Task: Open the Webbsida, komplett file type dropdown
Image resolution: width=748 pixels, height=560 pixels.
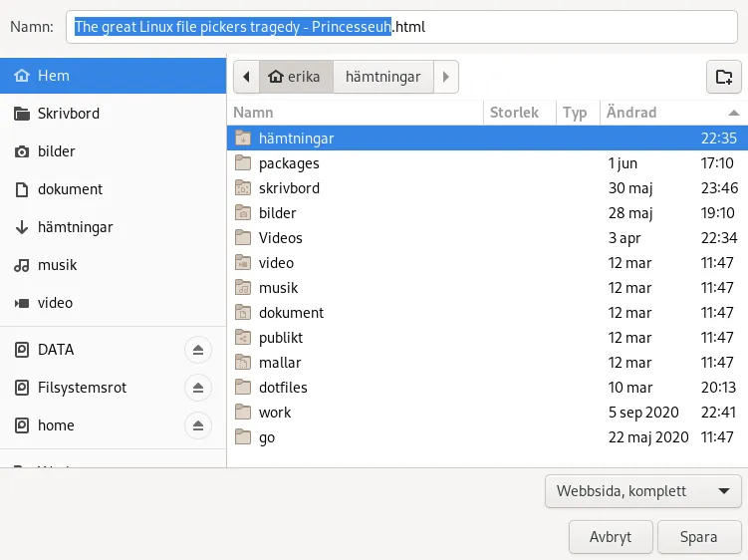Action: (642, 491)
